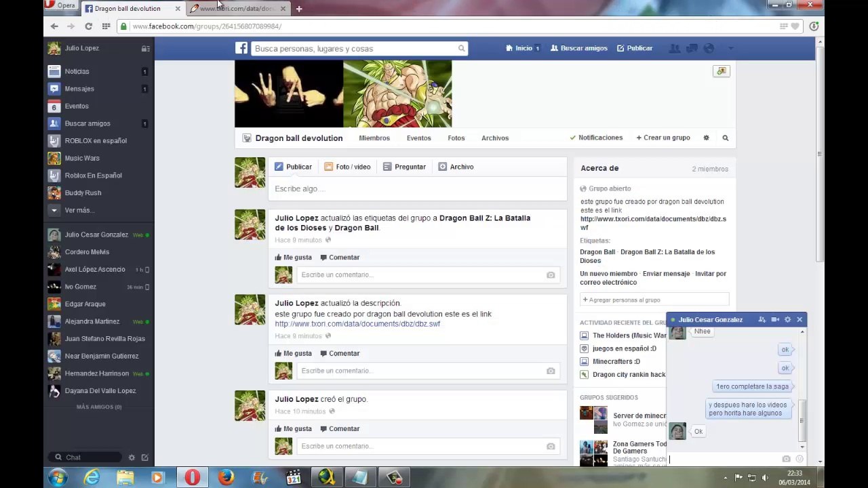This screenshot has width=868, height=488.
Task: Search within the Dragon ball devolution group
Action: [725, 138]
